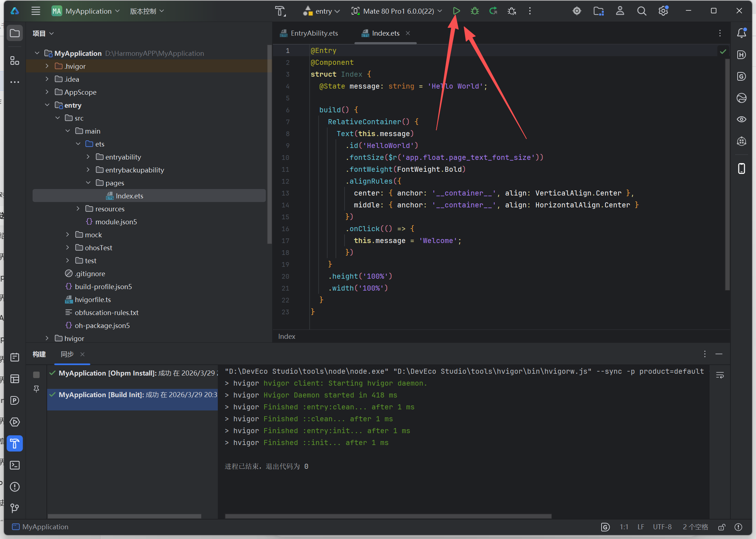The width and height of the screenshot is (756, 539).
Task: Open the Device Manager phone icon
Action: click(x=741, y=168)
